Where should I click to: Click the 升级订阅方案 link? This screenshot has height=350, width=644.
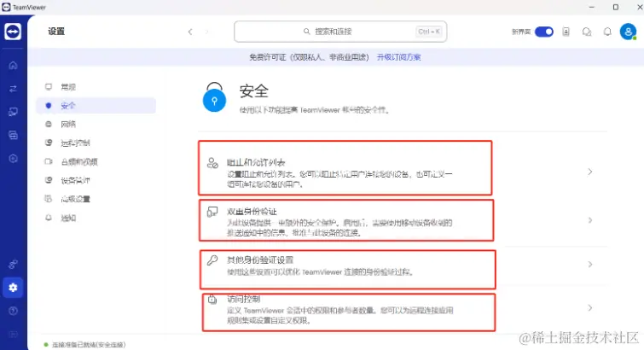point(399,57)
